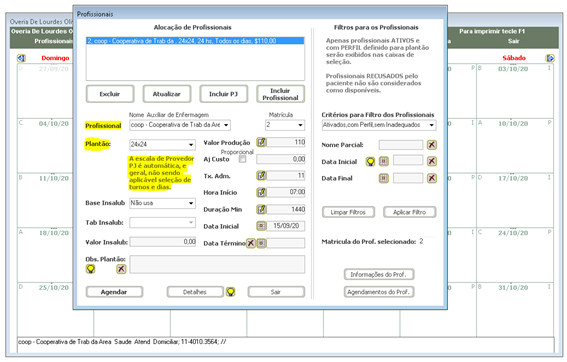Screen dimensions: 567x362
Task: Click the Valor Insalub field
Action: (x=163, y=242)
